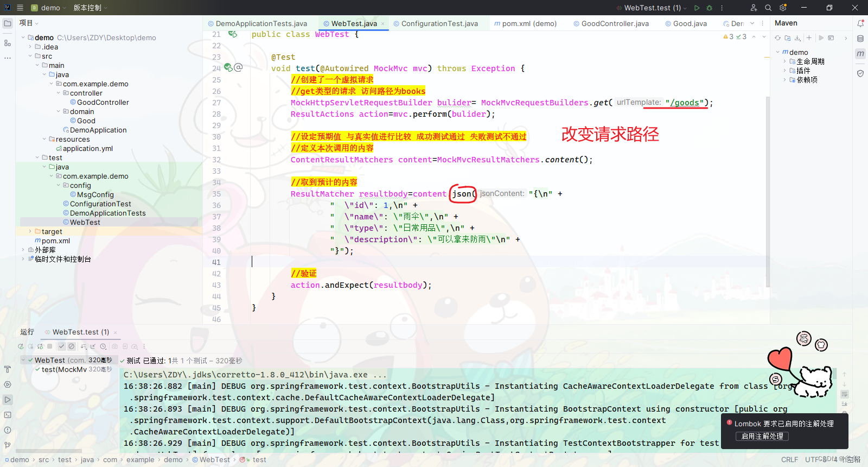868x467 pixels.
Task: Open the demo project dropdown
Action: click(49, 8)
